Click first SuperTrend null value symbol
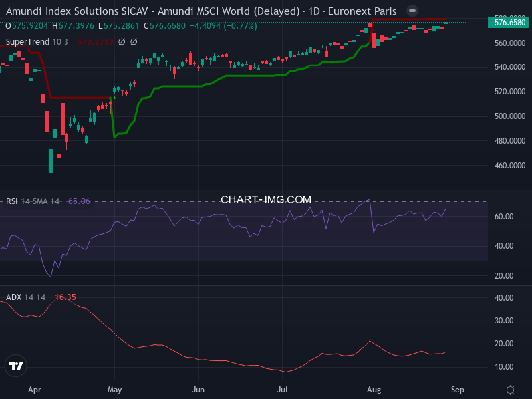Image resolution: width=532 pixels, height=399 pixels. [122, 42]
